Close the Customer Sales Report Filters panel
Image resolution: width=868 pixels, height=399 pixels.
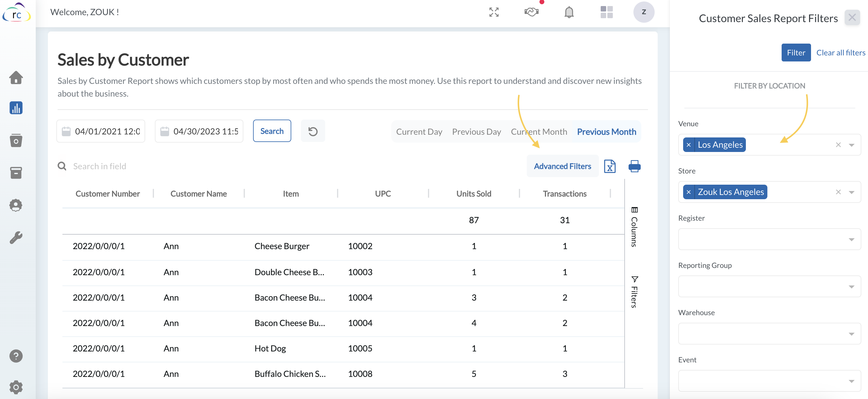pyautogui.click(x=852, y=18)
